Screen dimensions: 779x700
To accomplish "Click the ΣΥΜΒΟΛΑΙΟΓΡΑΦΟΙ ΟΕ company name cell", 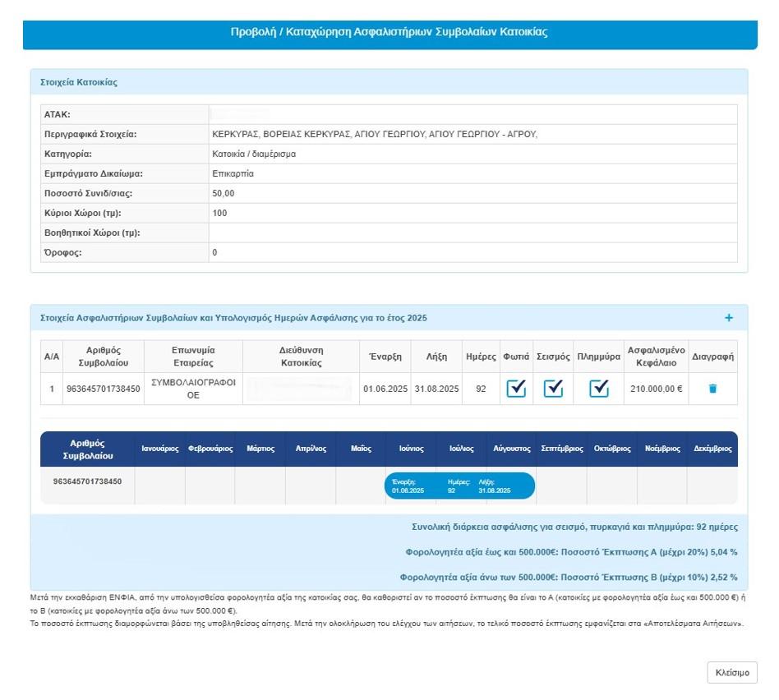I will pyautogui.click(x=193, y=389).
